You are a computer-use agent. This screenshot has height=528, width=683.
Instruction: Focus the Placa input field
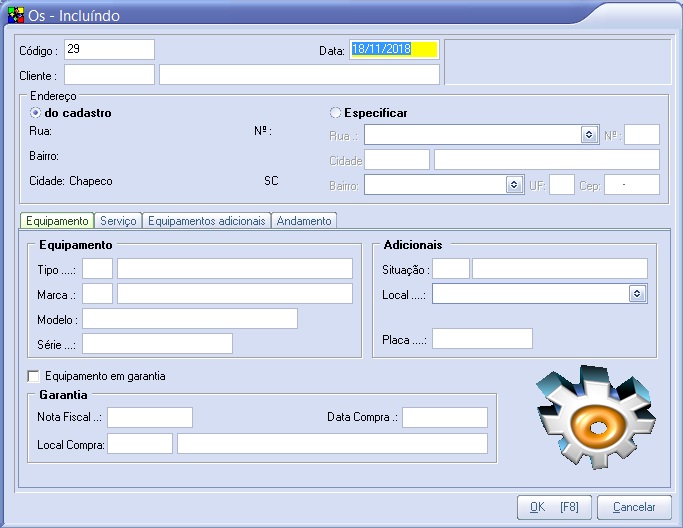click(x=482, y=339)
